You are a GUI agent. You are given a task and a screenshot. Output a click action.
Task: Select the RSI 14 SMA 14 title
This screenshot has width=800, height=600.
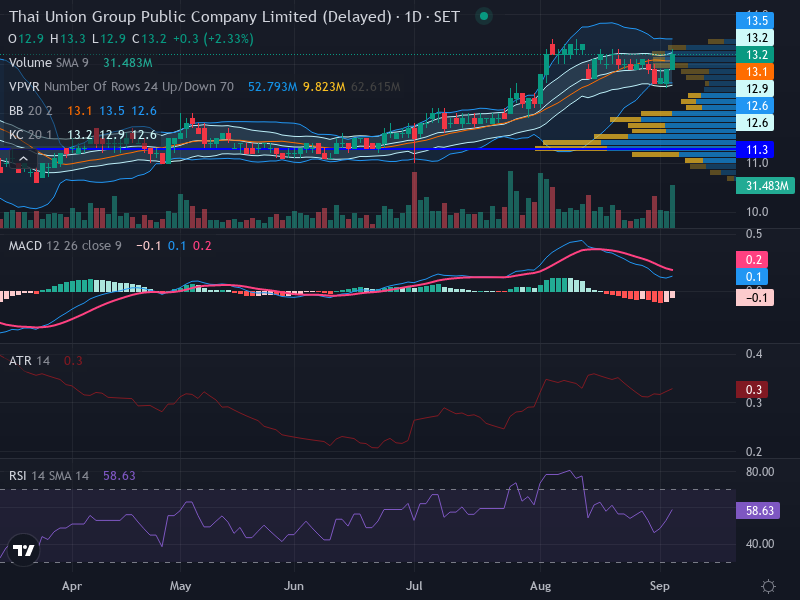pos(49,476)
